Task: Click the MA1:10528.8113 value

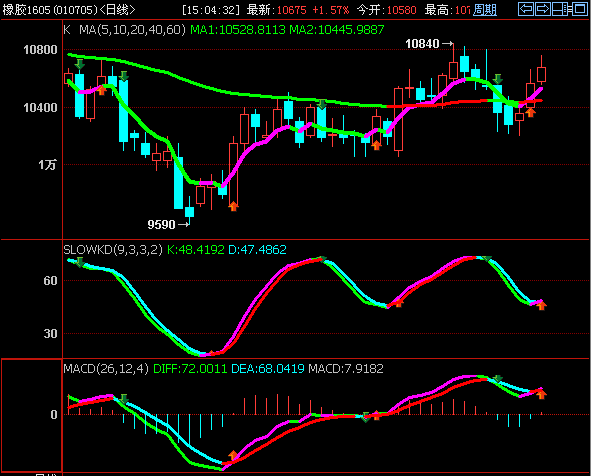Action: 238,29
